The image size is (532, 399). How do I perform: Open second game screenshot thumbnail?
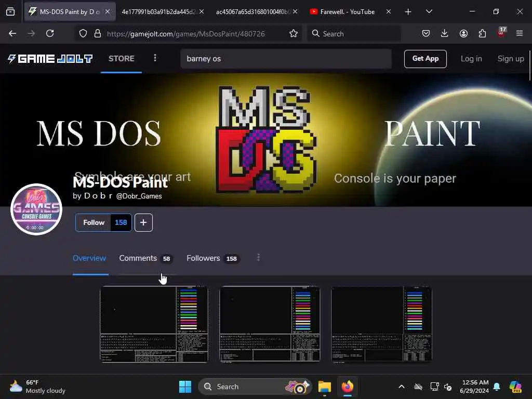(x=270, y=324)
